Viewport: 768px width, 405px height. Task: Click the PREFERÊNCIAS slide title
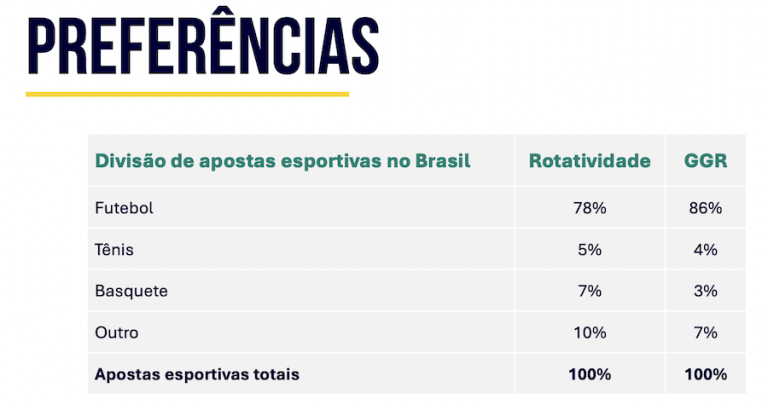click(203, 47)
